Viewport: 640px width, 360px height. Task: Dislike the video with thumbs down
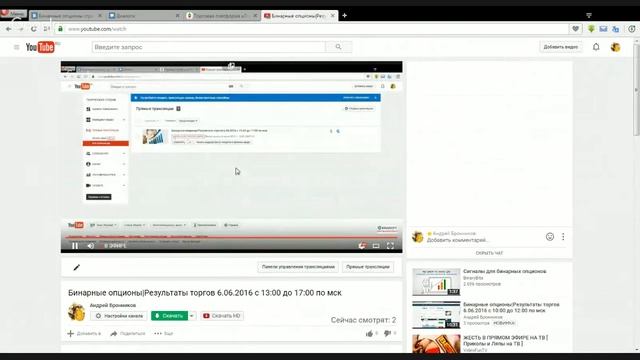pos(387,334)
